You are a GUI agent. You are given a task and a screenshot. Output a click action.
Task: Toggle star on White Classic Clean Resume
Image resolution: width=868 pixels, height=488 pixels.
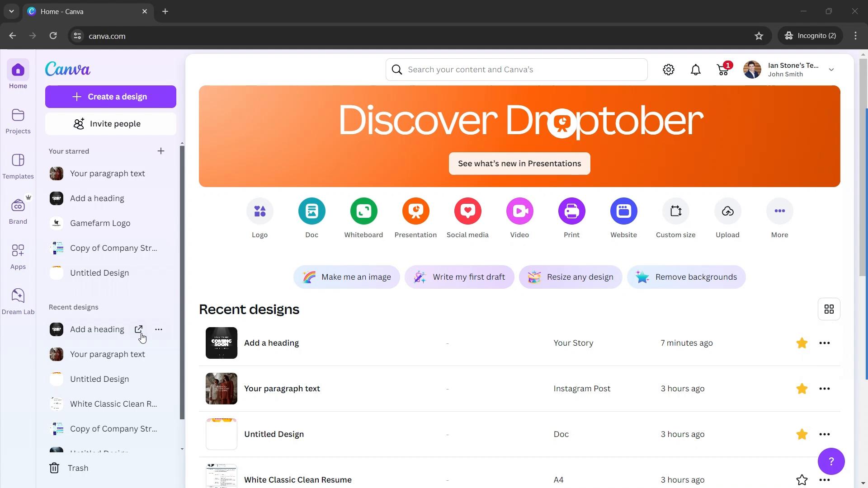(802, 480)
